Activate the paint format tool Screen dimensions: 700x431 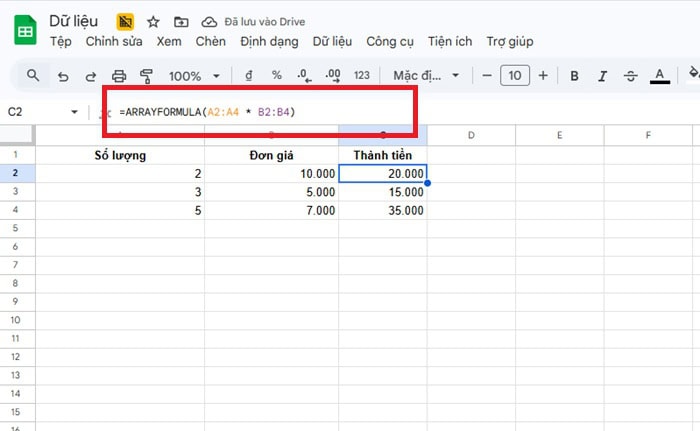click(147, 76)
